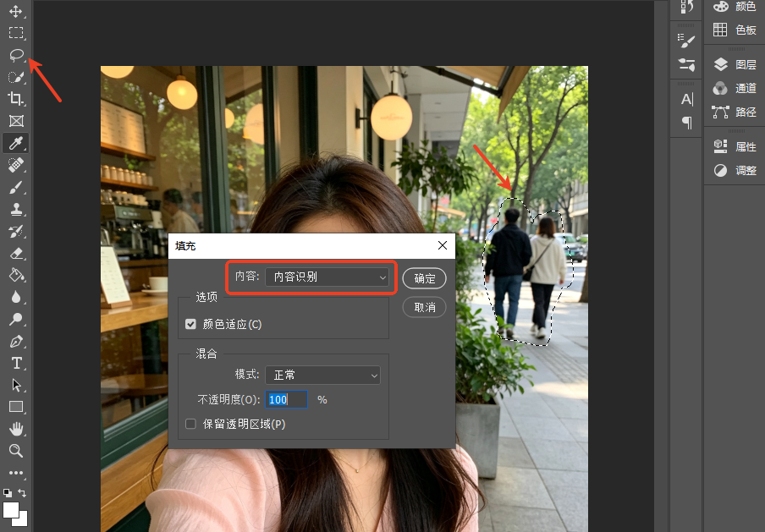Reset default foreground and background colors
765x532 pixels.
(8, 493)
